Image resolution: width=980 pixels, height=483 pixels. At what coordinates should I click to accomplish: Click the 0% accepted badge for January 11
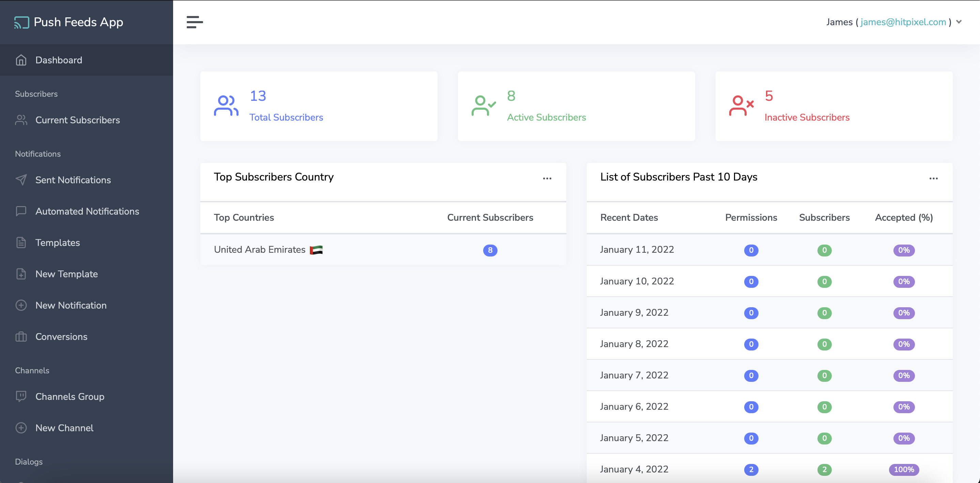point(904,250)
